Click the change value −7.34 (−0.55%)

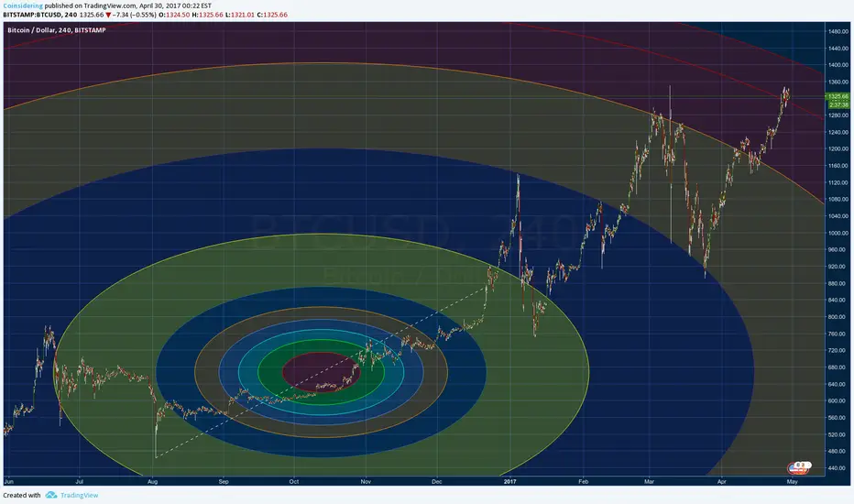(x=135, y=15)
